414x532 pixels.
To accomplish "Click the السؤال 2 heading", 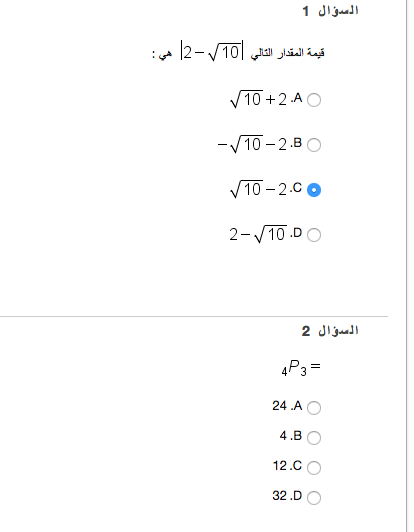I will 330,330.
